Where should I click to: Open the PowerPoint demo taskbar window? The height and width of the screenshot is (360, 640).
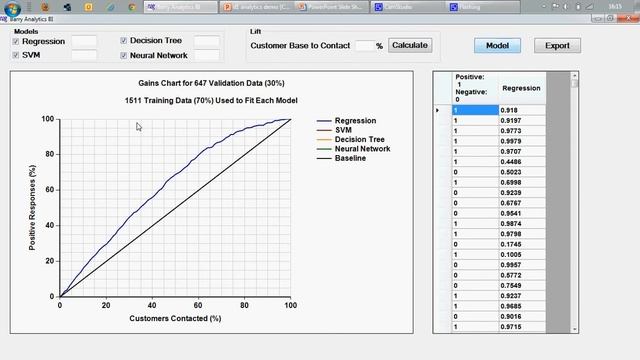pos(256,7)
